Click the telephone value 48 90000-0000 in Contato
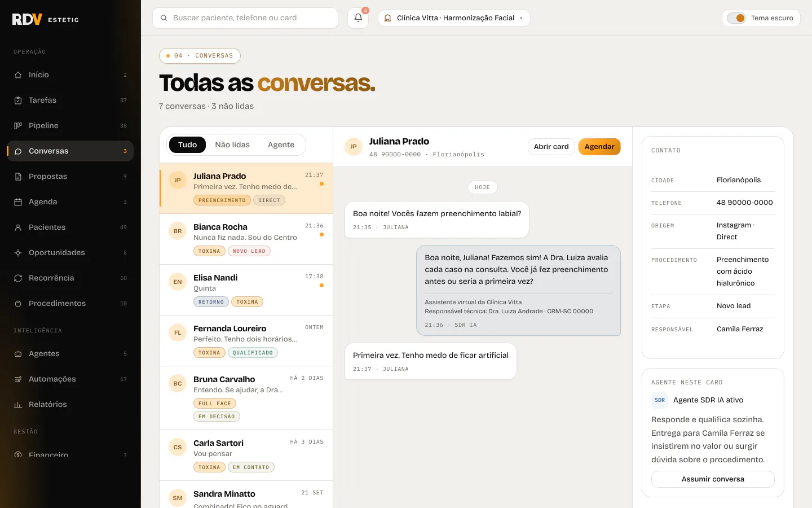The image size is (812, 508). [x=745, y=203]
